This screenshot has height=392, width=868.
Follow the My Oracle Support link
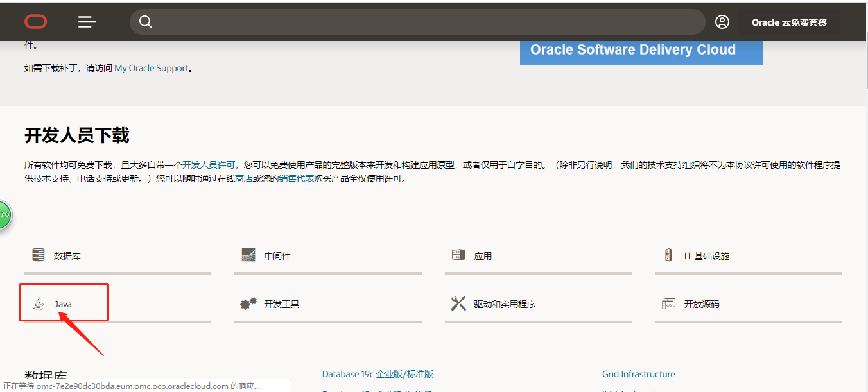pos(152,67)
